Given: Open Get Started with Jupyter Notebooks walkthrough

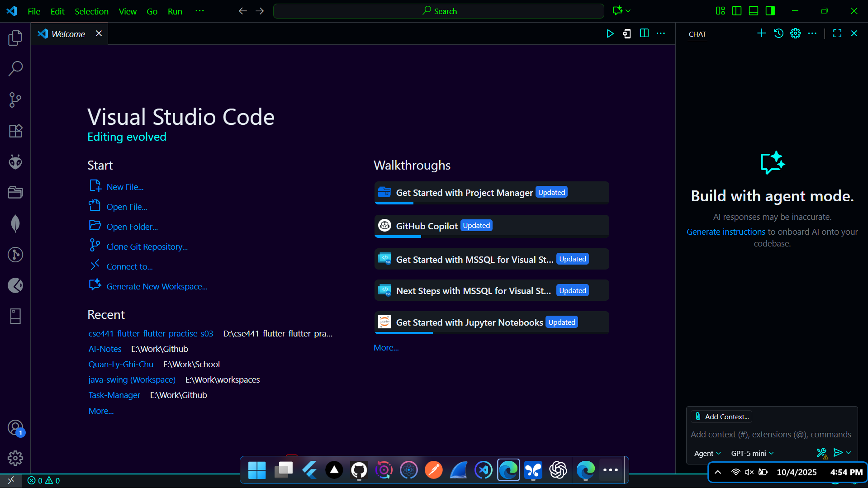Looking at the screenshot, I should click(x=492, y=322).
